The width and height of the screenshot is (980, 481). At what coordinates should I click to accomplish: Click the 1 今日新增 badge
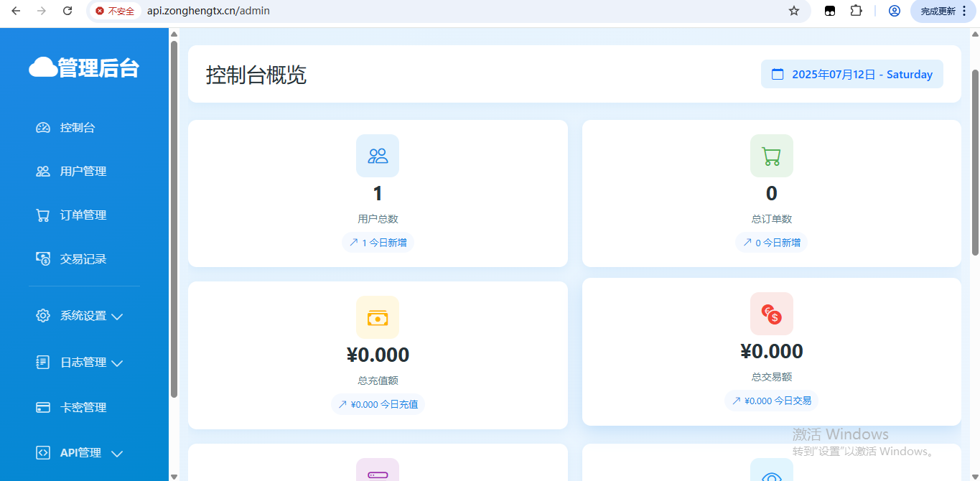pos(378,243)
